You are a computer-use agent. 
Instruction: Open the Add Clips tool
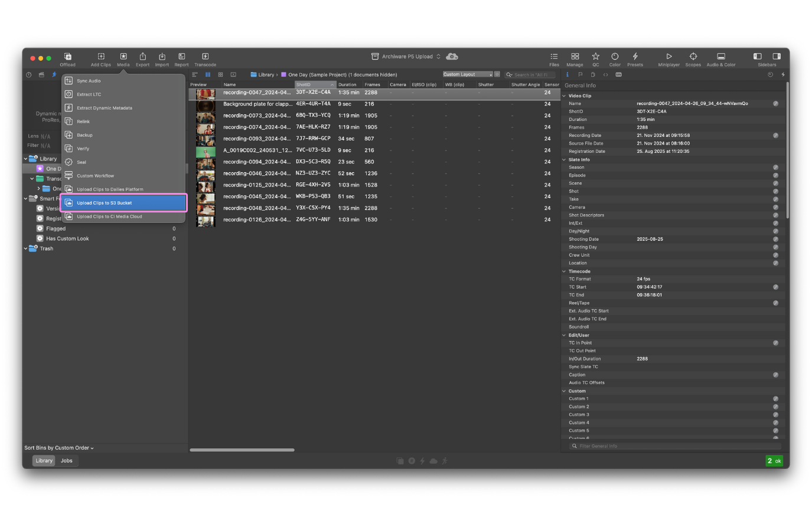[x=101, y=57]
